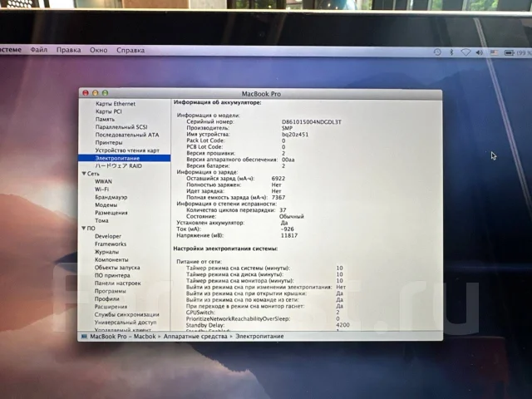
Task: Open the Файл menu
Action: point(39,50)
